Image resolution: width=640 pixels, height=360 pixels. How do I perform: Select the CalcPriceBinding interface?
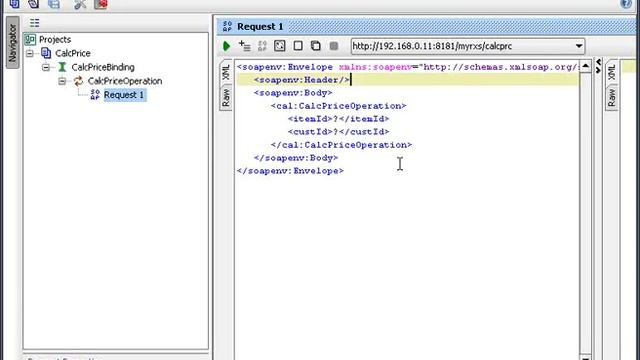(x=103, y=67)
